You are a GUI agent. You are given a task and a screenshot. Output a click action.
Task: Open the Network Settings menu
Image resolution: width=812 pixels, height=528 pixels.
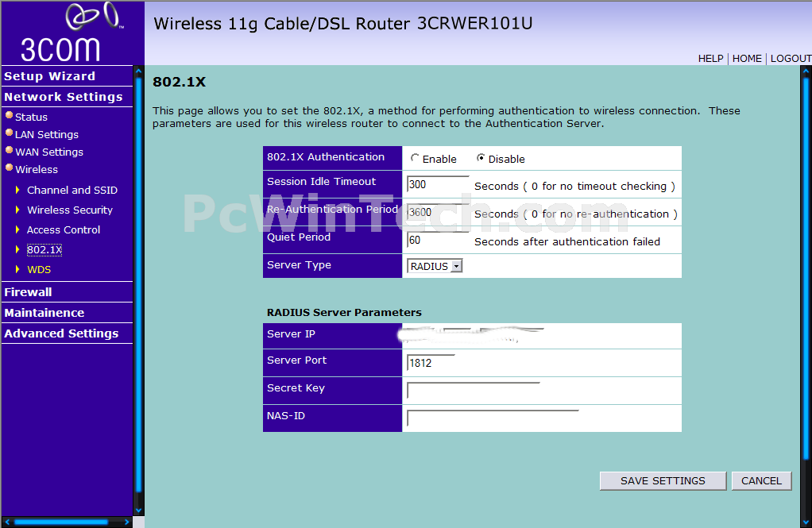[x=64, y=97]
